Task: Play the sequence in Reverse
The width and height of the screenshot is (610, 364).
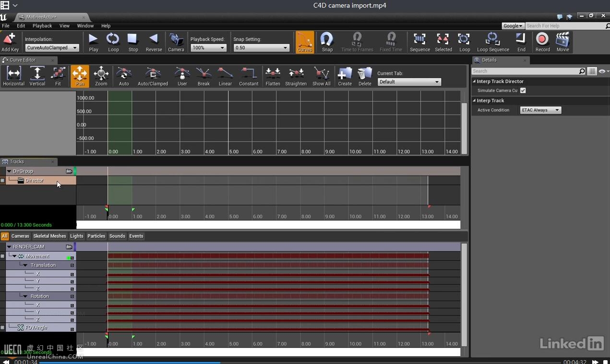Action: tap(154, 42)
